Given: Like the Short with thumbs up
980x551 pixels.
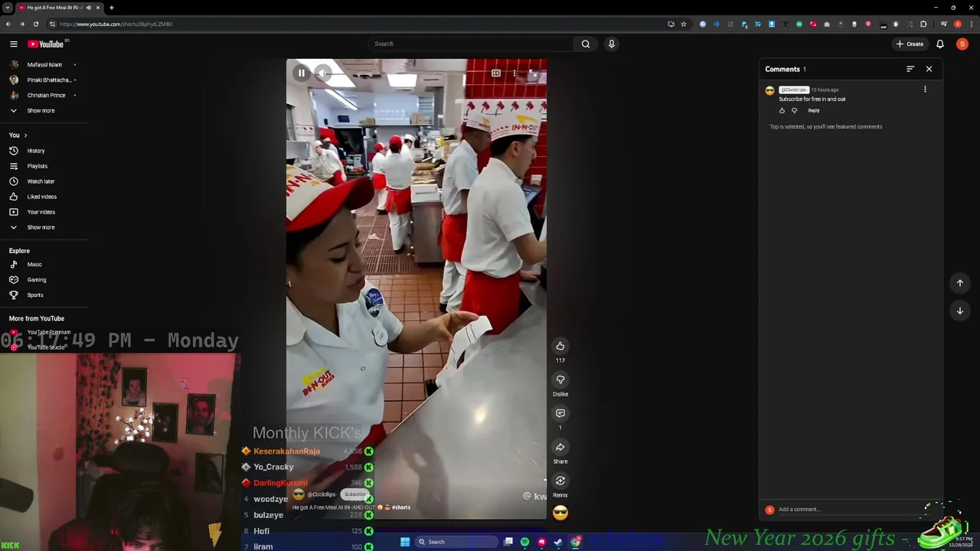Looking at the screenshot, I should 560,346.
